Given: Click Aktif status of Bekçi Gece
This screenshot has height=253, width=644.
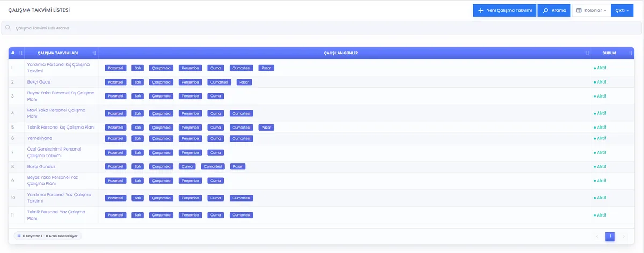Looking at the screenshot, I should pos(600,82).
